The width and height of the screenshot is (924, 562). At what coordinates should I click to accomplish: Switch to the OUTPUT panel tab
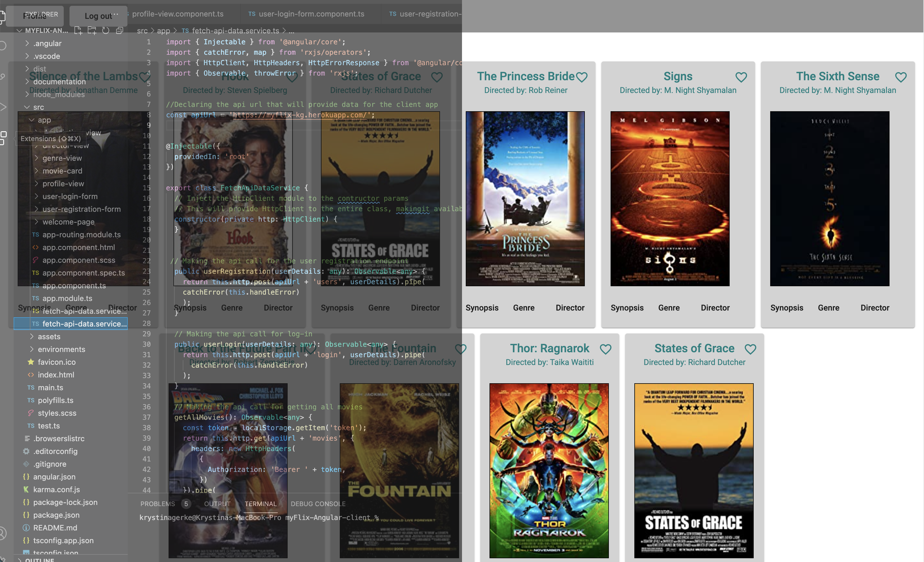(x=217, y=504)
